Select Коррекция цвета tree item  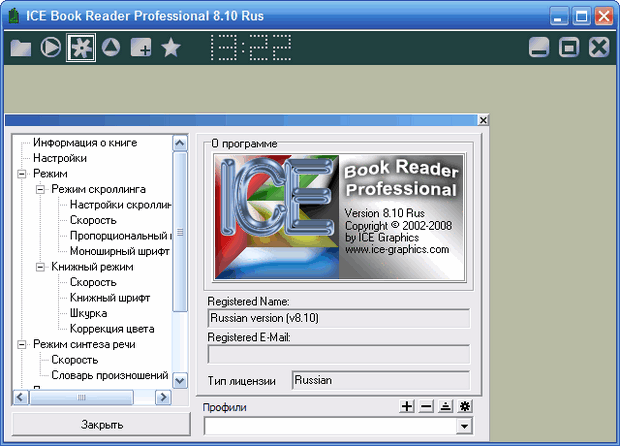click(112, 329)
